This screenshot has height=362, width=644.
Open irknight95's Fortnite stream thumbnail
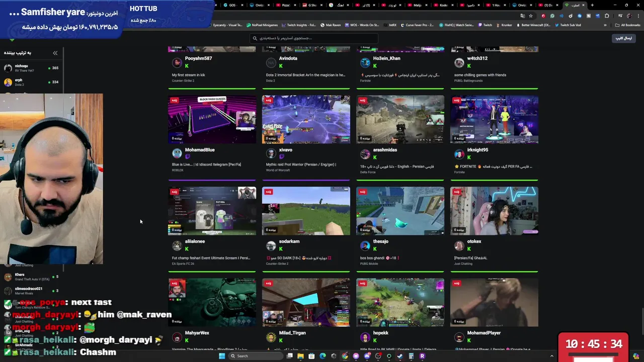pyautogui.click(x=494, y=119)
